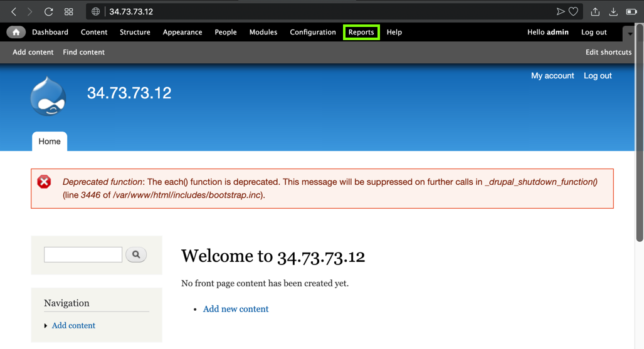
Task: Focus the site search text field
Action: (83, 254)
